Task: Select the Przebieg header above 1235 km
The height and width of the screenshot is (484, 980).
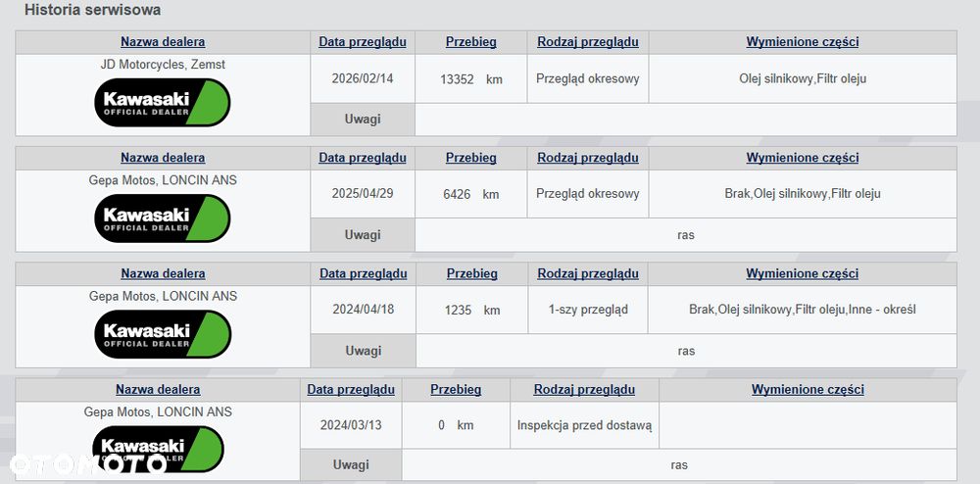Action: point(472,273)
